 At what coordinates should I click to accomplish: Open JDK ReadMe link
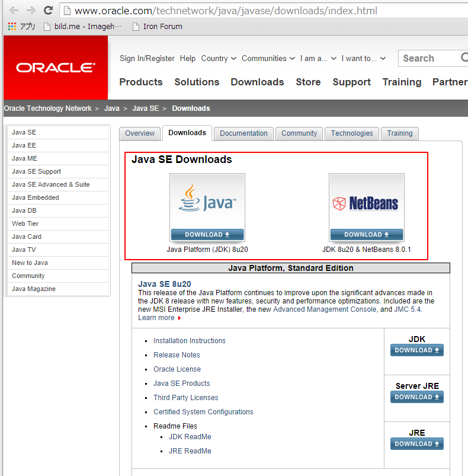190,436
